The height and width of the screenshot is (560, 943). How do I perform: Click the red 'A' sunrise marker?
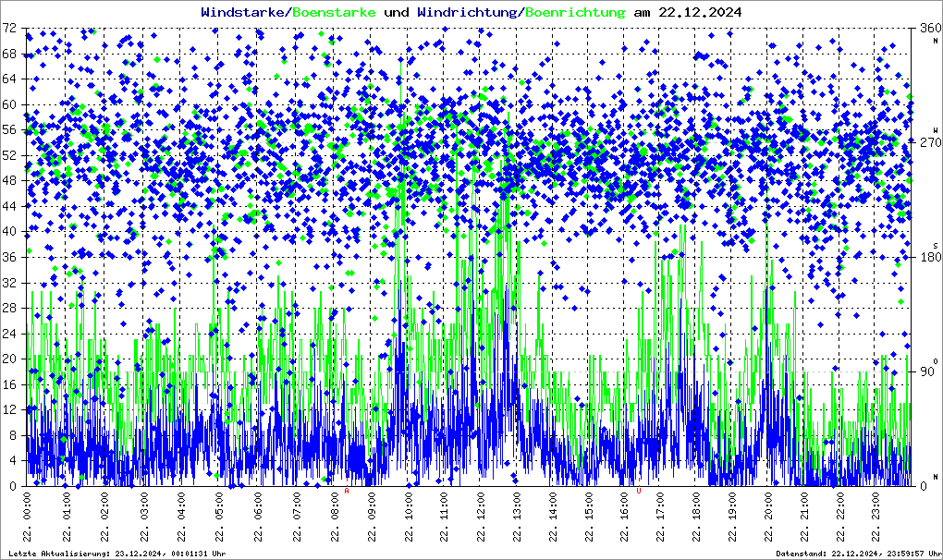tap(347, 491)
